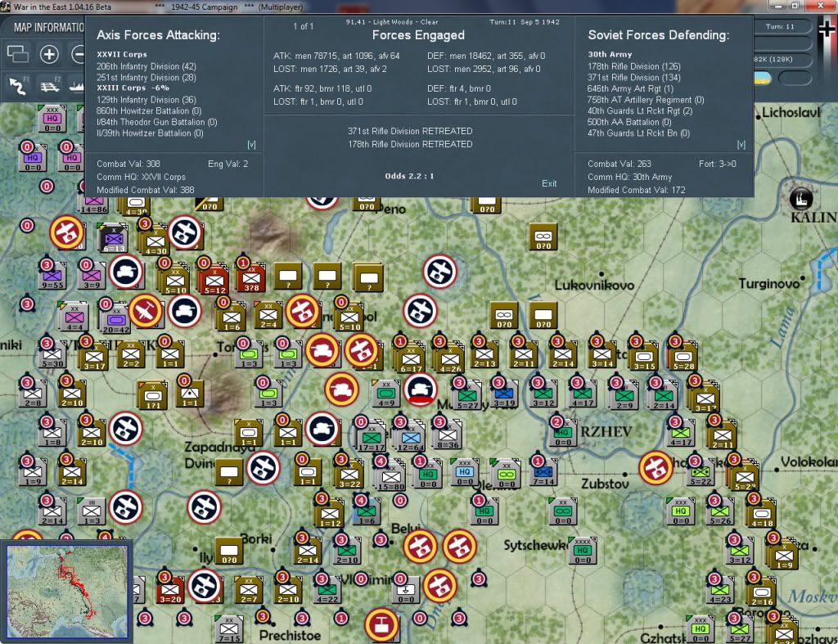Click the 30th Army header

click(x=610, y=55)
